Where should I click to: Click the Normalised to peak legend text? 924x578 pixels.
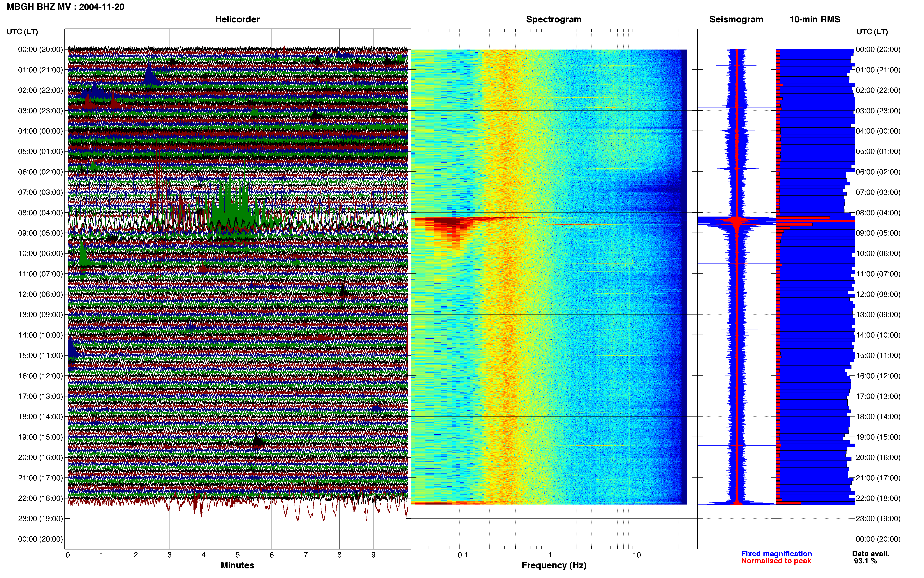pos(776,561)
